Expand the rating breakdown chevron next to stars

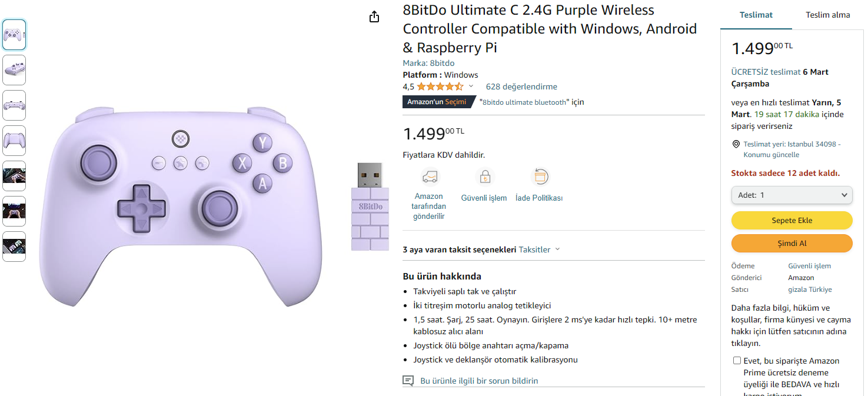471,86
